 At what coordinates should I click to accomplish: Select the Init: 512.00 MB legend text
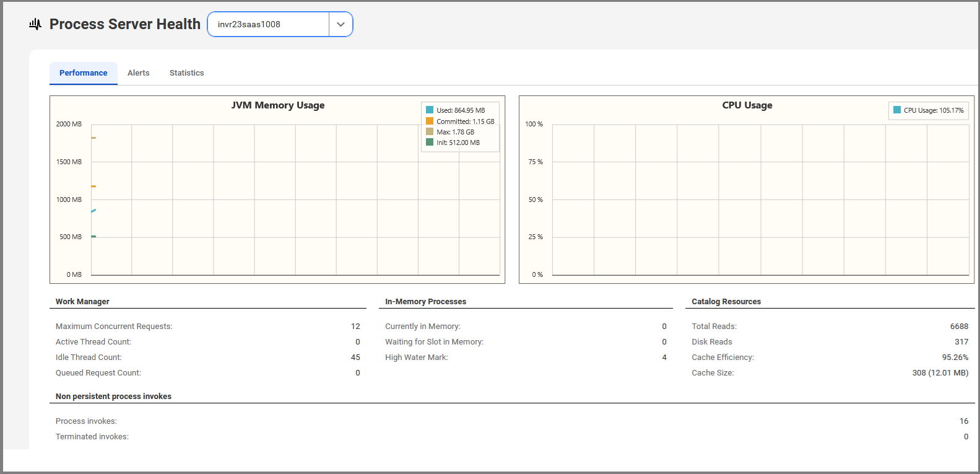[x=458, y=143]
